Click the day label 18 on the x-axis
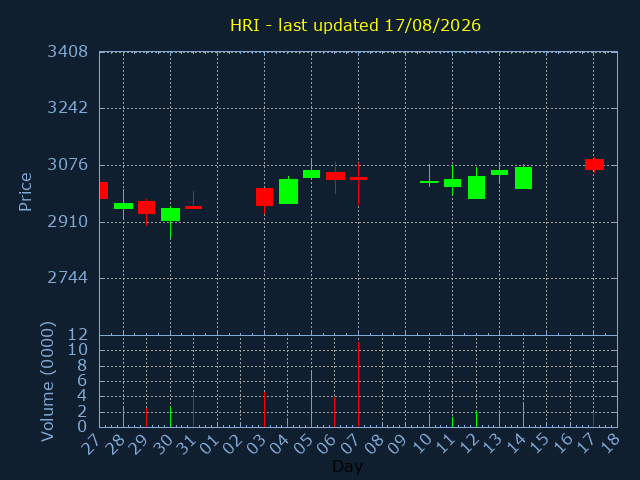The height and width of the screenshot is (480, 640). [608, 443]
